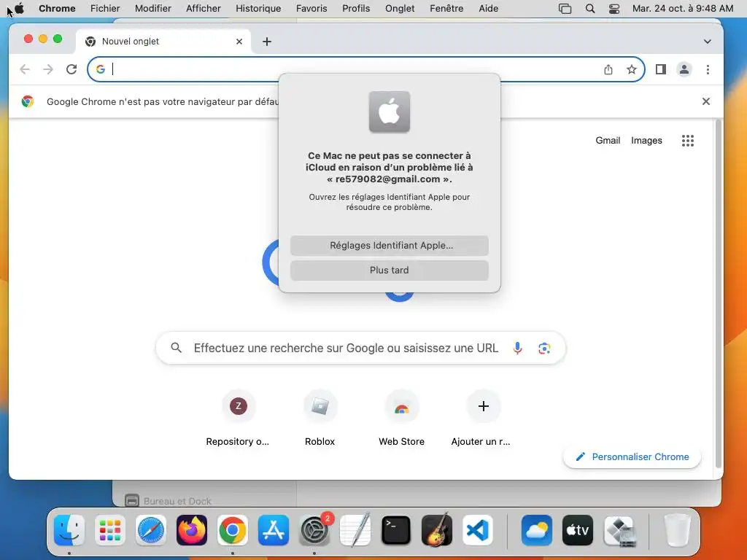Bookmark this tab with star icon

632,69
